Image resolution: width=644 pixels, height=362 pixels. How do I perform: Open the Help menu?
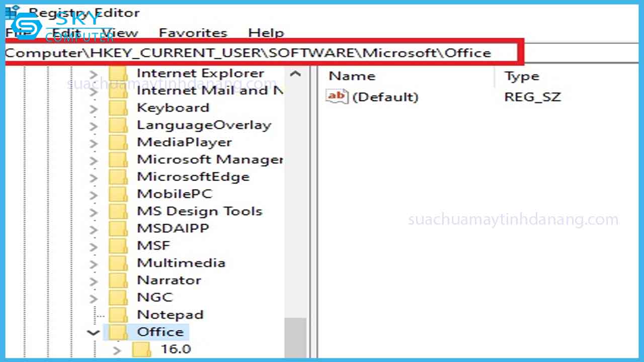[266, 33]
